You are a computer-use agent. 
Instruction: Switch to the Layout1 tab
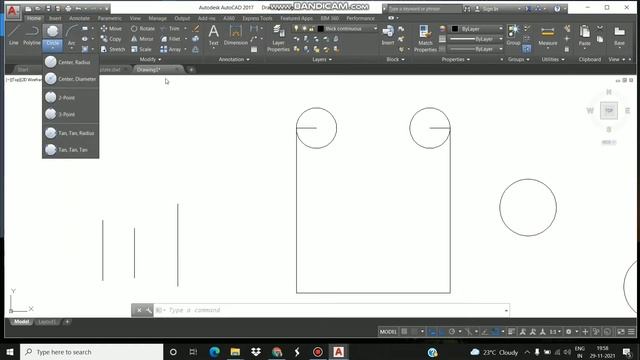[47, 322]
